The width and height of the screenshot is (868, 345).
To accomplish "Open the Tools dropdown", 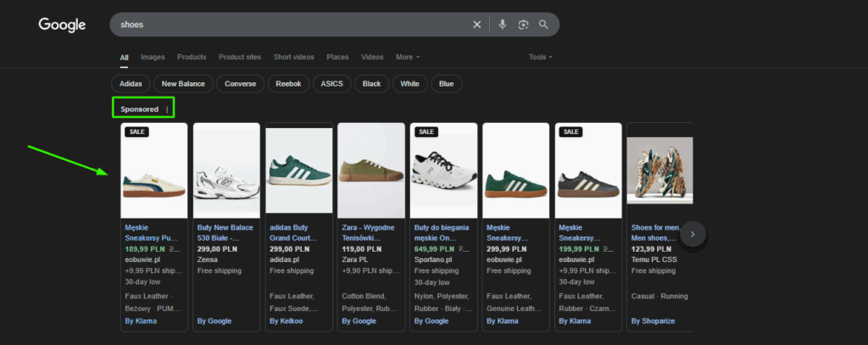I will point(540,57).
